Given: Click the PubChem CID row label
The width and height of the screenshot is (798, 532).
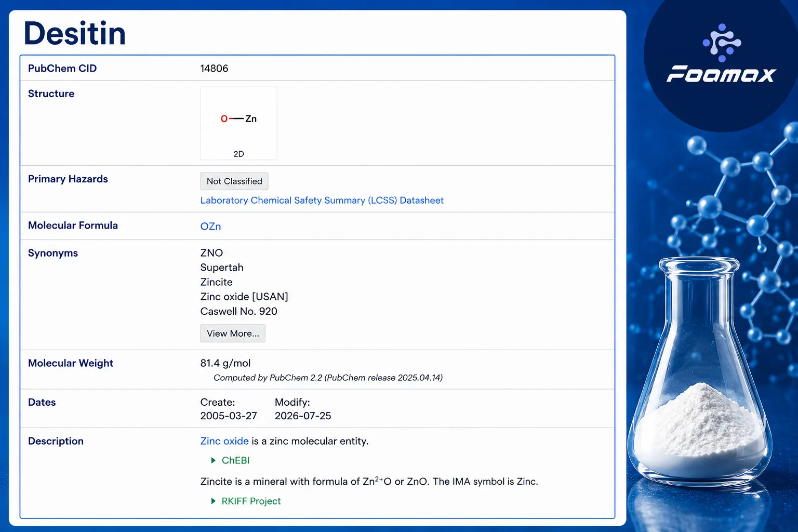Looking at the screenshot, I should [x=62, y=69].
